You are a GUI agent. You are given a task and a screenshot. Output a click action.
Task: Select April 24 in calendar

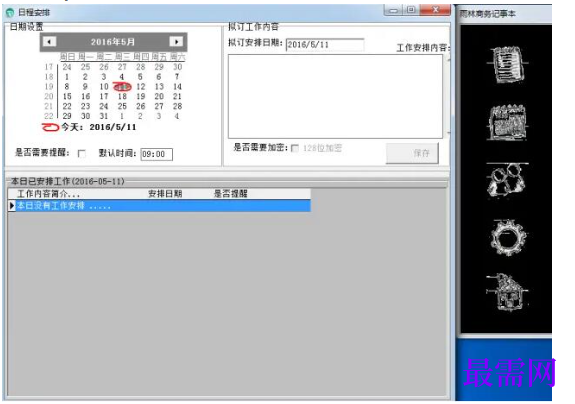coord(67,67)
